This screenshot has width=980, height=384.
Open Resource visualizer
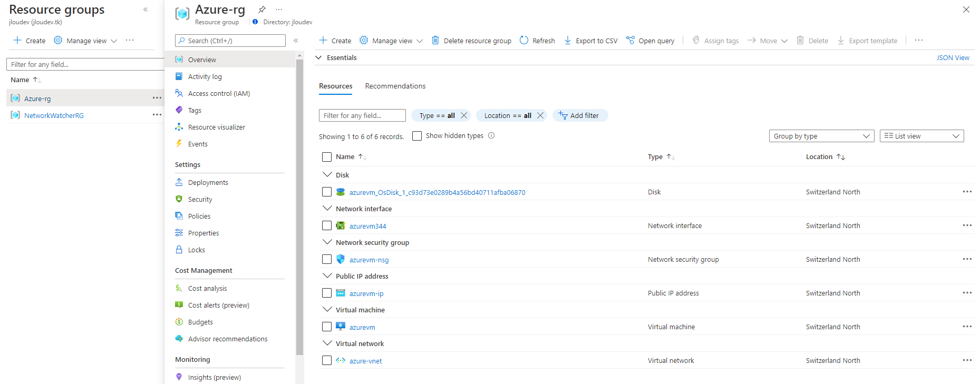[x=217, y=127]
